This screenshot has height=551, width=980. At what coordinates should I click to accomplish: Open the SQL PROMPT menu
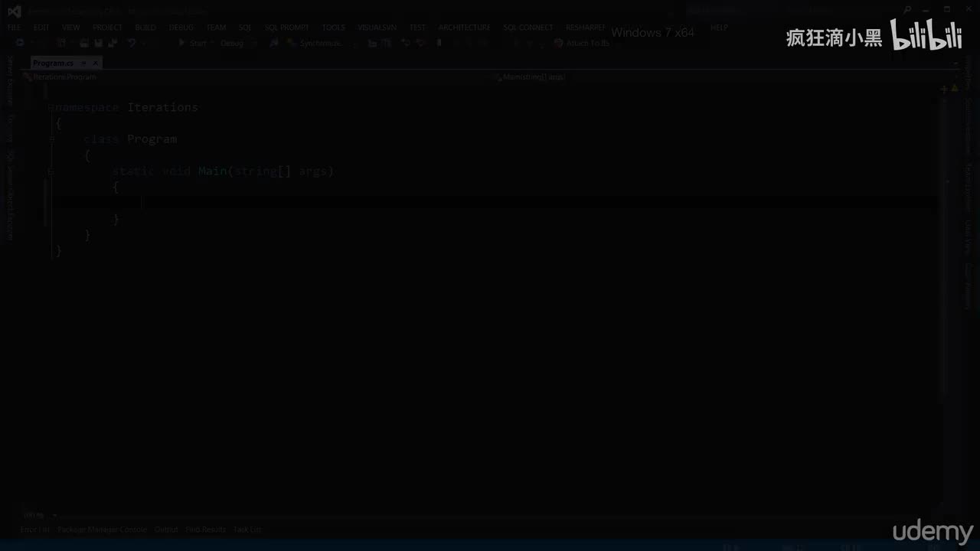pyautogui.click(x=286, y=28)
